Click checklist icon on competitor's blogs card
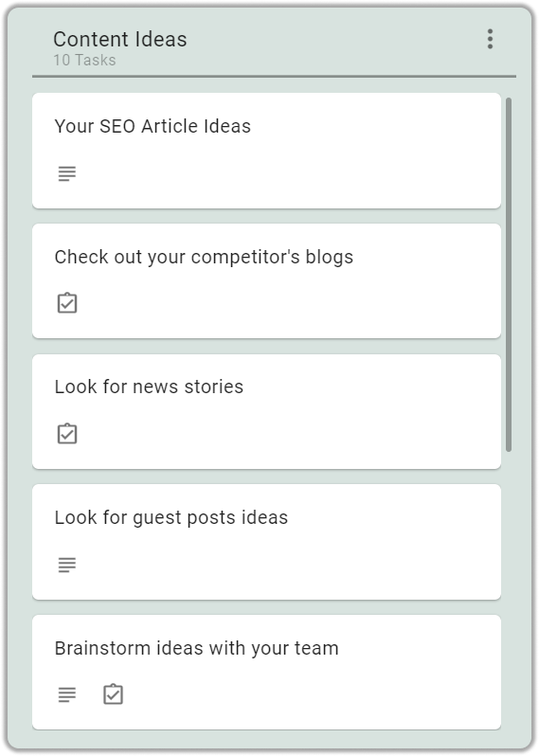 coord(67,303)
